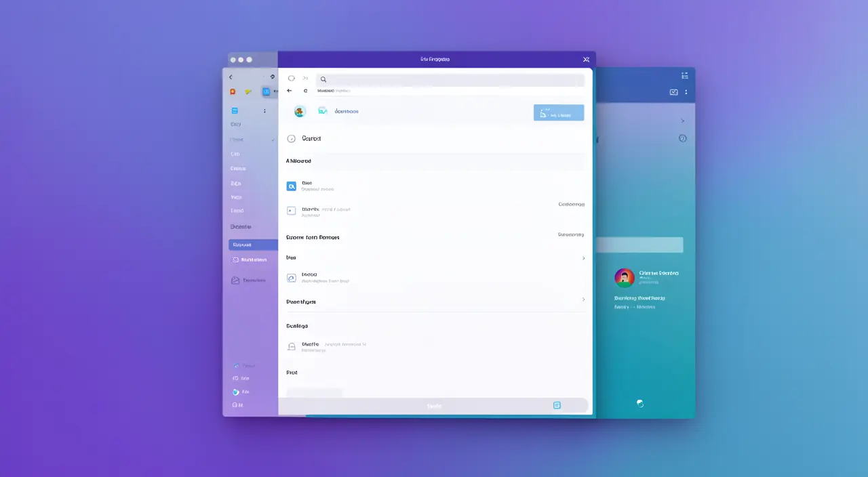This screenshot has width=868, height=477.
Task: Click the light blue button in the header row
Action: point(559,112)
